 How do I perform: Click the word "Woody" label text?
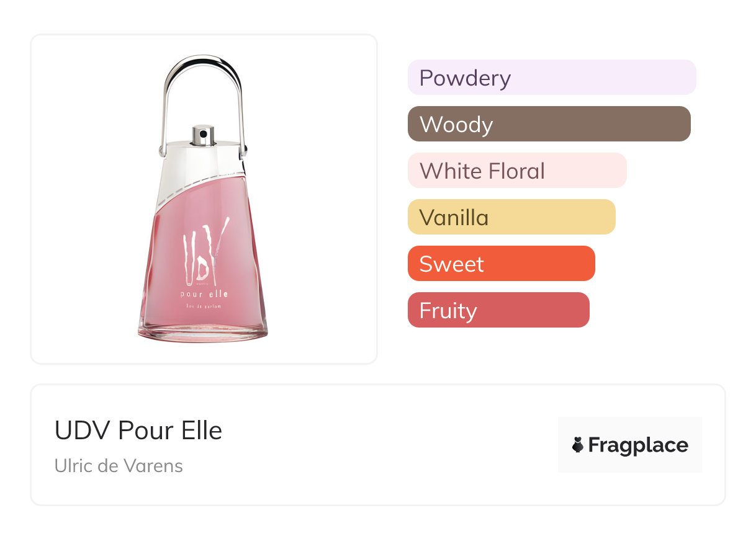(x=456, y=125)
